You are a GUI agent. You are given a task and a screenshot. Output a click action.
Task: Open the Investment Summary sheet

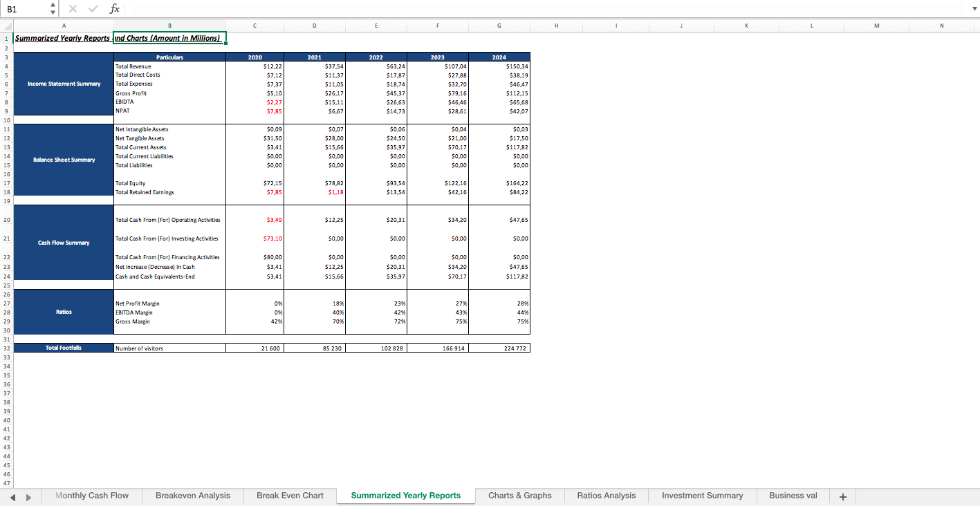pos(702,496)
